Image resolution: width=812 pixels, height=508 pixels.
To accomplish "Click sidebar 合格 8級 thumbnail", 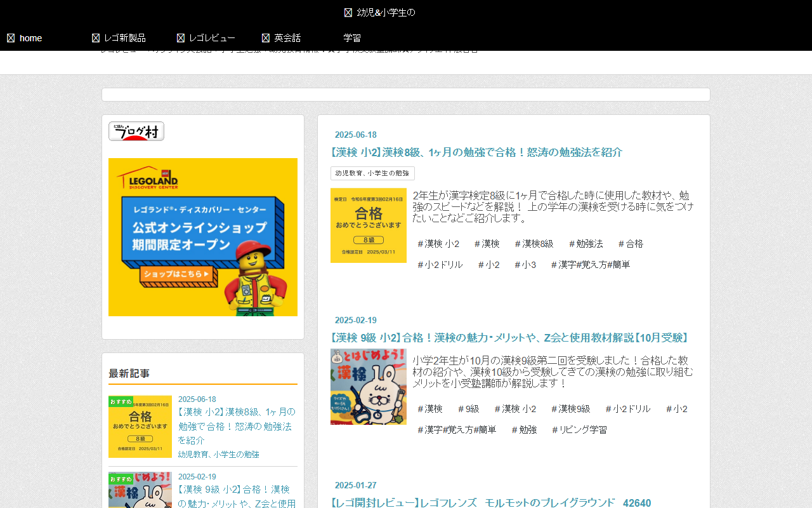I will tap(140, 427).
